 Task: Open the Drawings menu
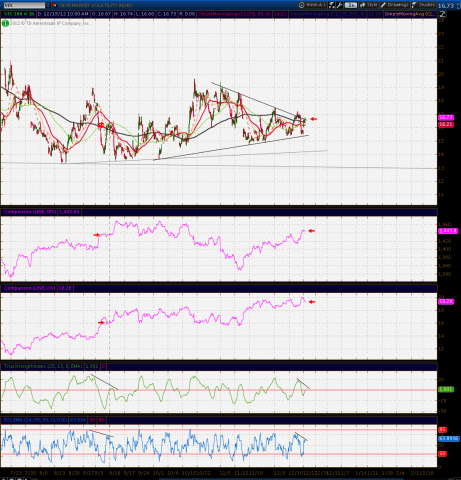pos(395,5)
